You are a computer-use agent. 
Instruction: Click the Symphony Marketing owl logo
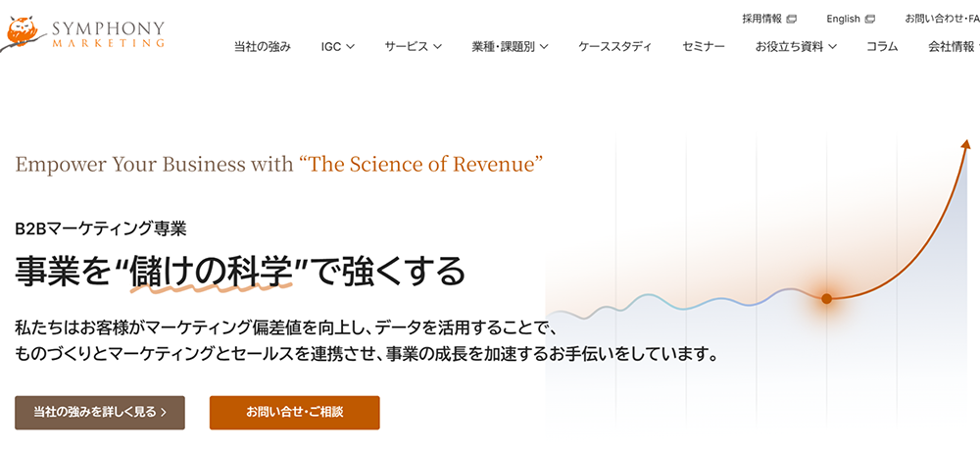pos(83,33)
